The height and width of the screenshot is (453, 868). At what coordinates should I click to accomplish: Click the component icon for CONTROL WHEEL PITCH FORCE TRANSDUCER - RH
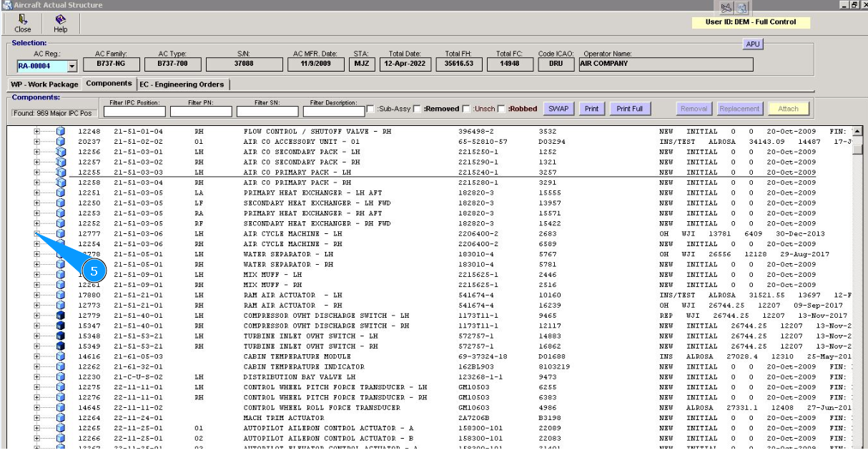click(61, 397)
